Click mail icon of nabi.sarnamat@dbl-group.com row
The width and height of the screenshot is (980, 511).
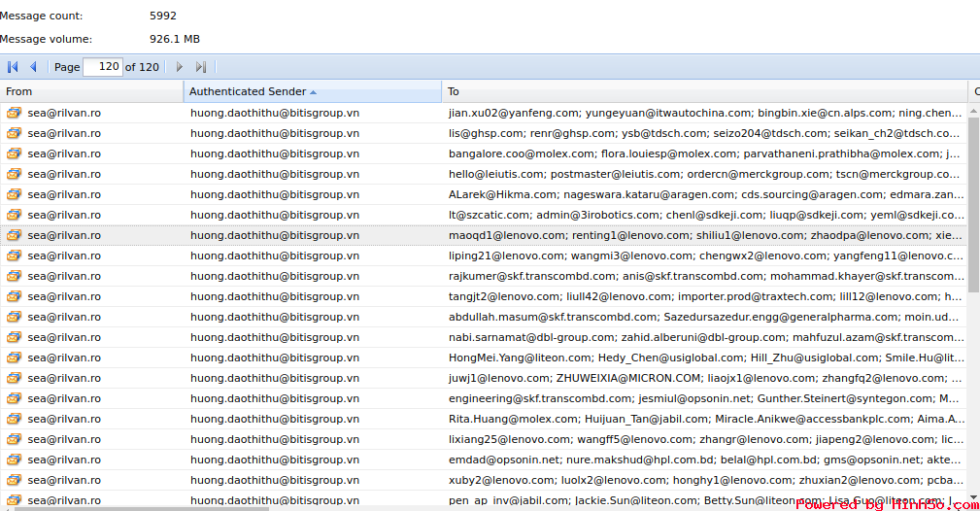(14, 337)
